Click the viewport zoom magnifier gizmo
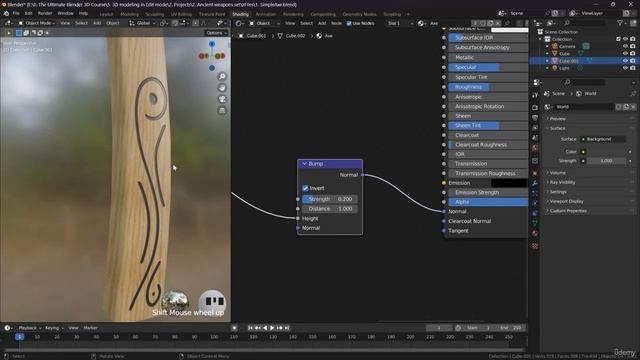The image size is (640, 360). [222, 76]
